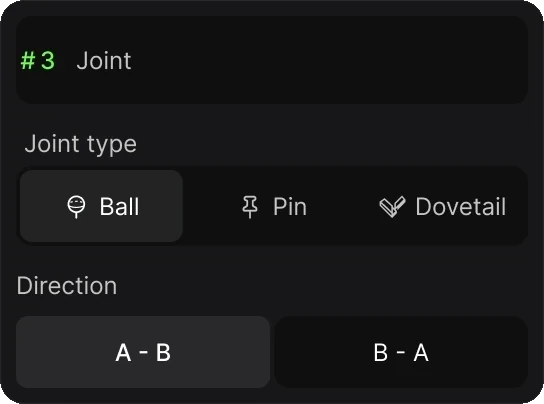Viewport: 544px width, 404px height.
Task: Set direction to A - B
Action: [x=143, y=352]
